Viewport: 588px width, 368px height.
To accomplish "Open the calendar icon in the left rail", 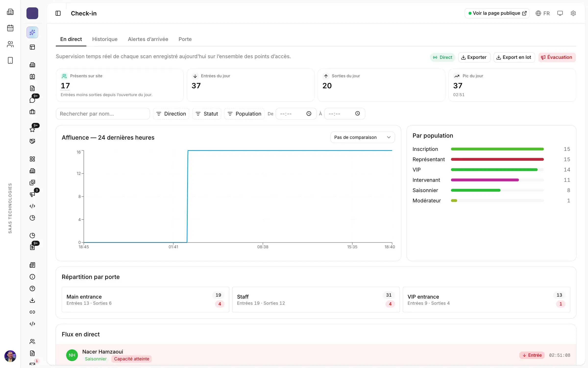I will 10,28.
